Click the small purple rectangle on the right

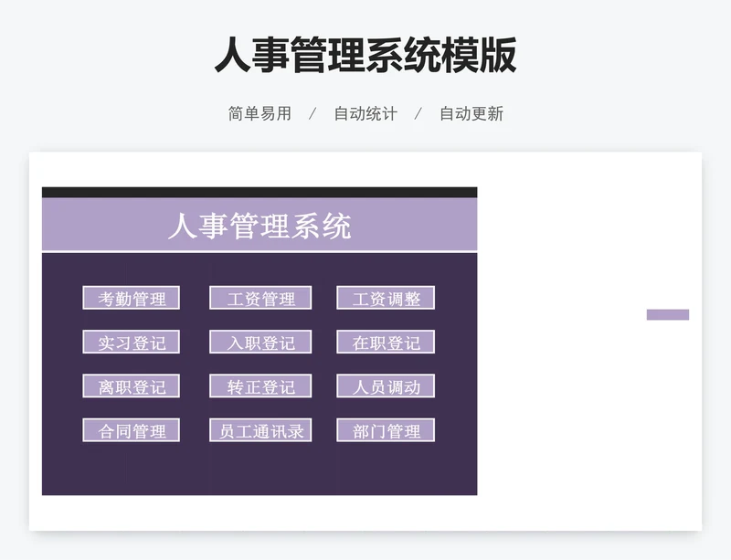[668, 315]
